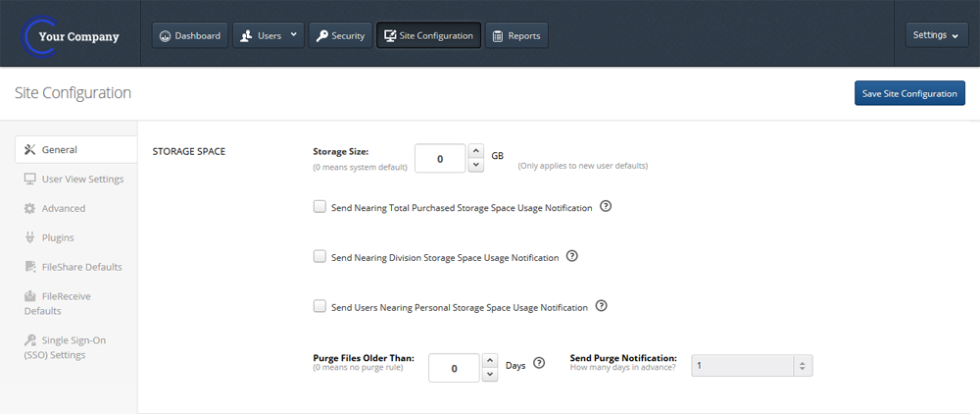980x414 pixels.
Task: Open the Reports tab
Action: [516, 35]
